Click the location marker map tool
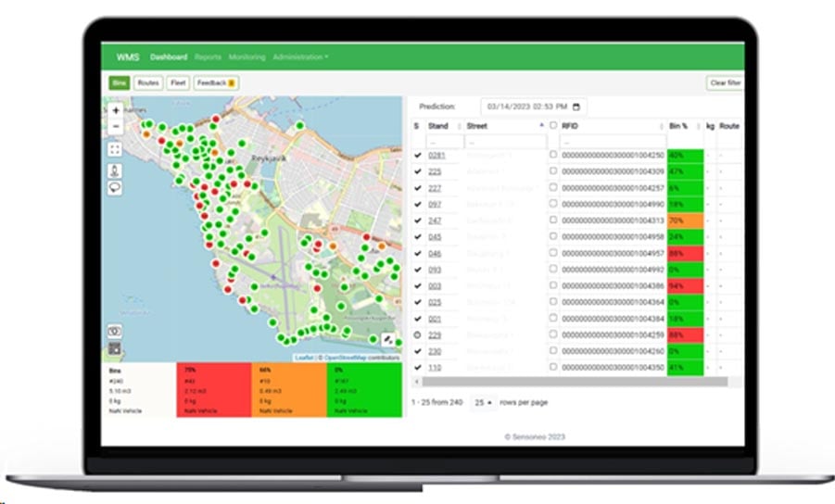Viewport: 835px width, 504px height. (115, 170)
